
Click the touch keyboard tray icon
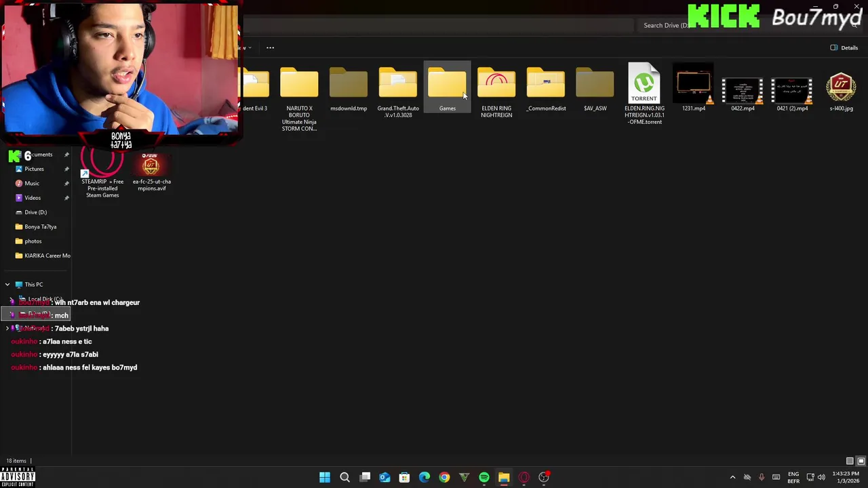(776, 477)
